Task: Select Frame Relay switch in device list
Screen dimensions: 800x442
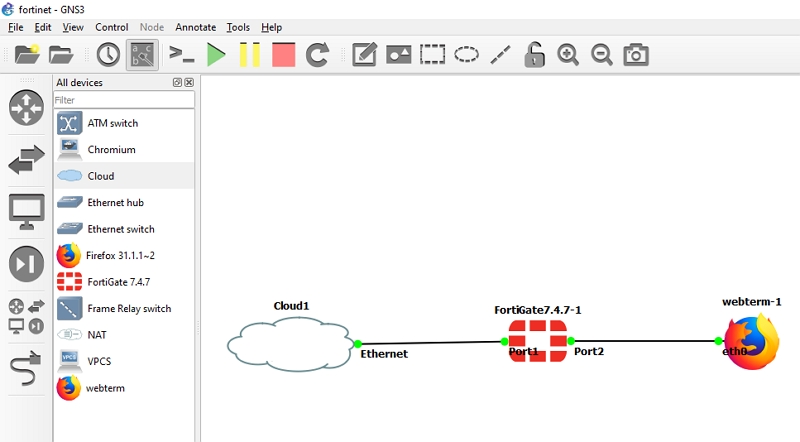Action: click(124, 309)
